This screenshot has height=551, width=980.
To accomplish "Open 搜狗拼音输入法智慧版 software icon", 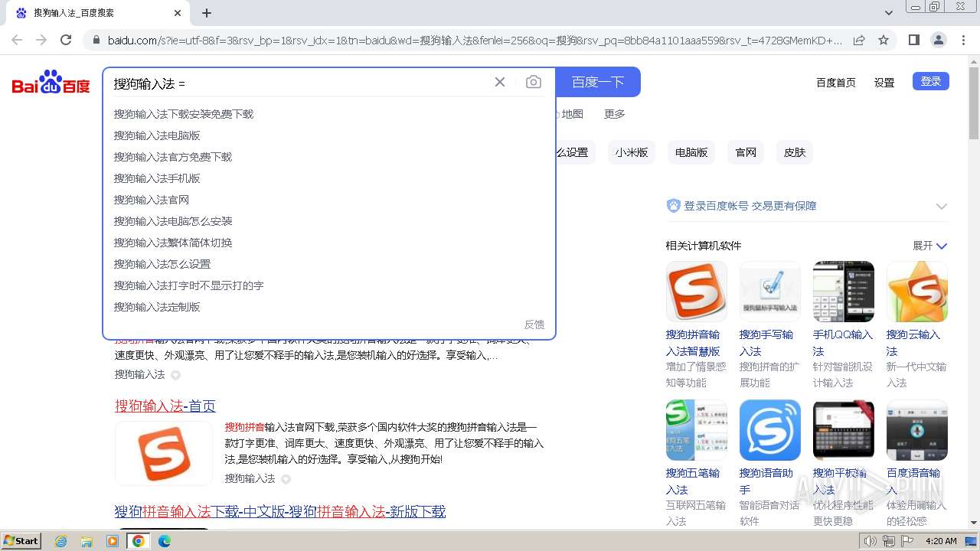I will click(696, 292).
